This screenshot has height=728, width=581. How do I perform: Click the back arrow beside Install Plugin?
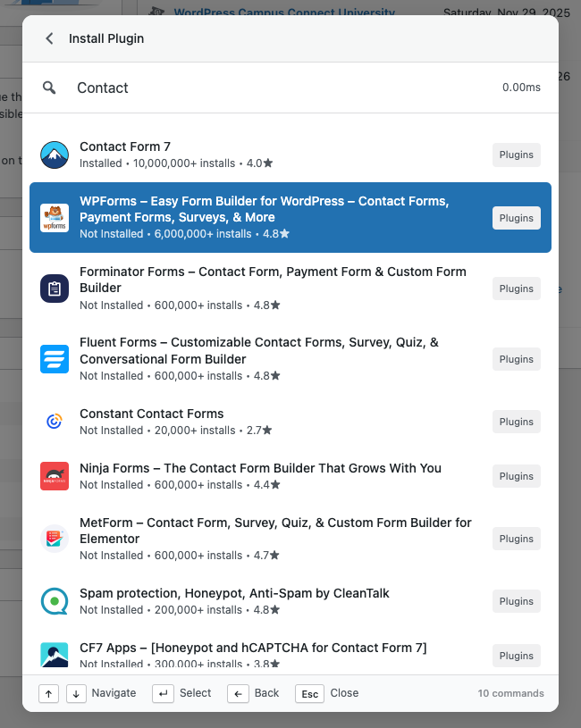click(x=49, y=38)
